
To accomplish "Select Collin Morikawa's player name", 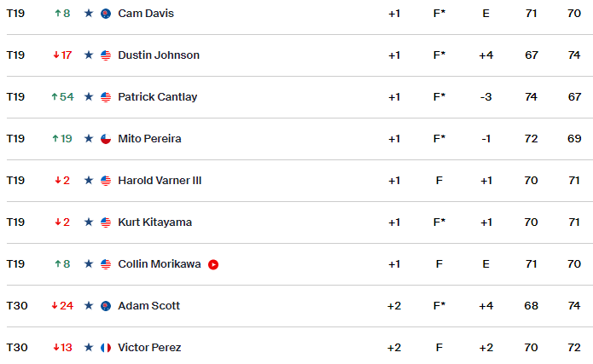I will [160, 263].
